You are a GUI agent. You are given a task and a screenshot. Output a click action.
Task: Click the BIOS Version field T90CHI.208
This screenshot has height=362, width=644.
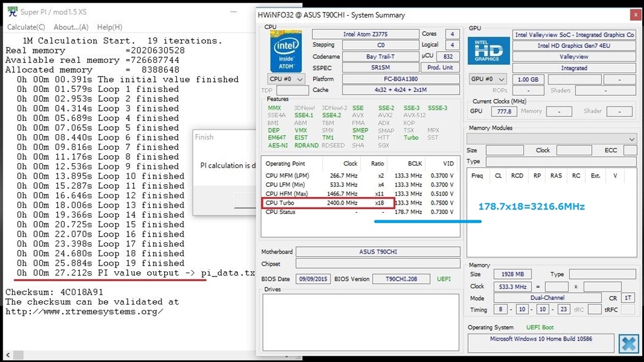pos(401,279)
